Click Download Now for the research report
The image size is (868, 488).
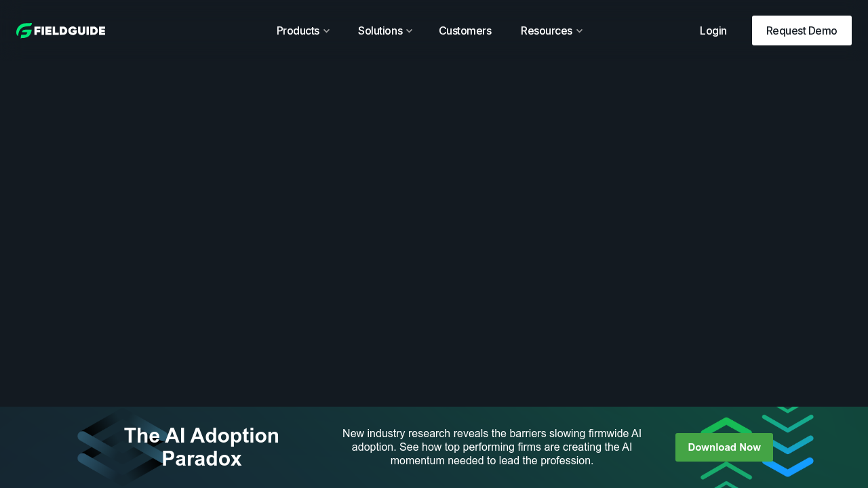[724, 447]
